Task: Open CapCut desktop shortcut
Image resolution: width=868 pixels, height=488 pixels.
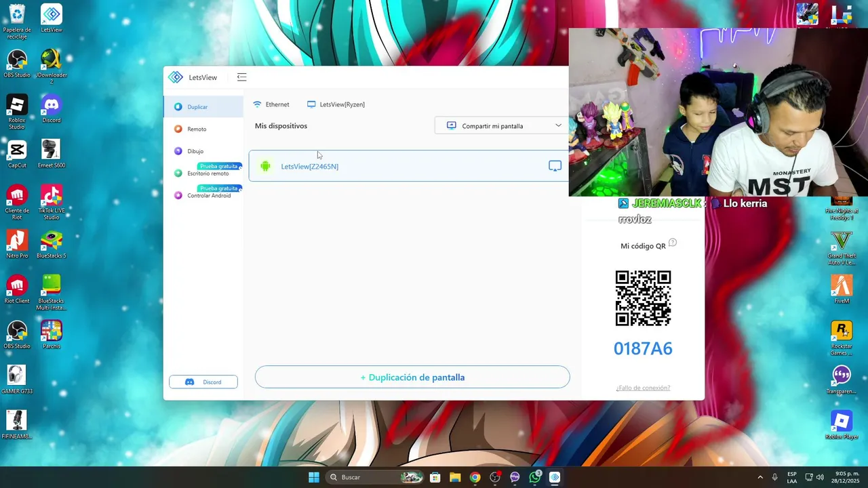Action: pos(16,154)
